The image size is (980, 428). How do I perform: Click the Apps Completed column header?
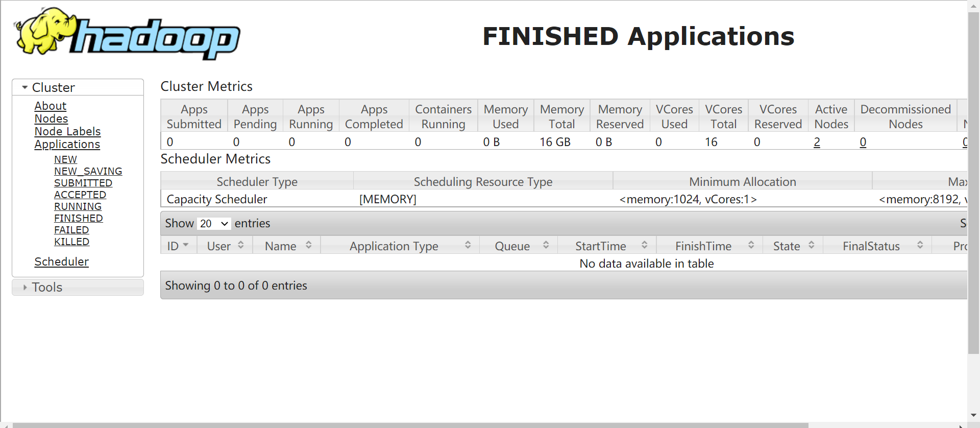[374, 116]
